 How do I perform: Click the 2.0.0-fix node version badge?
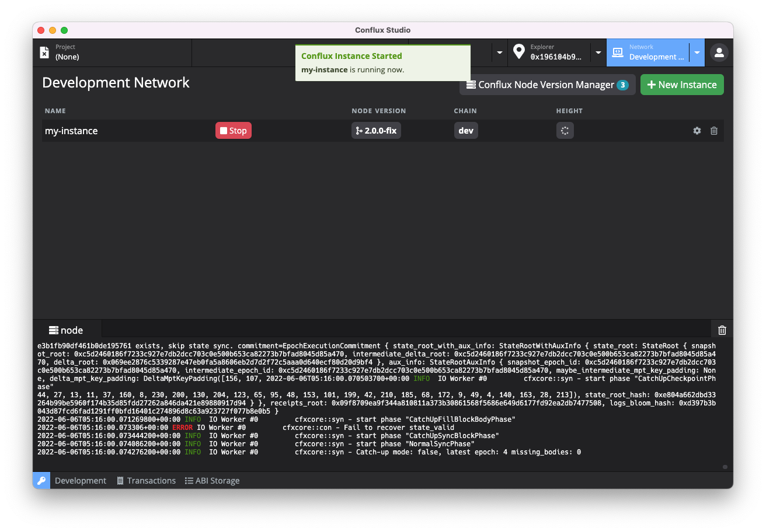376,131
